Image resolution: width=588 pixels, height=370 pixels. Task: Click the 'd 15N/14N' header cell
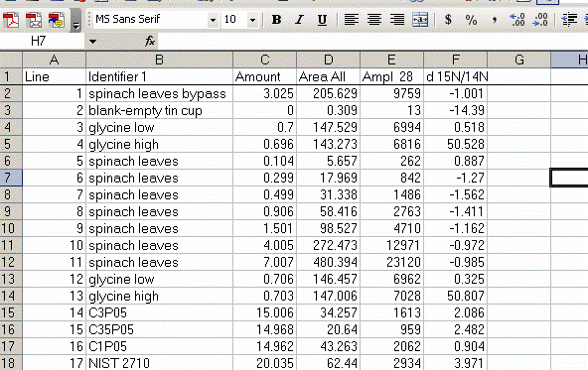pos(455,76)
